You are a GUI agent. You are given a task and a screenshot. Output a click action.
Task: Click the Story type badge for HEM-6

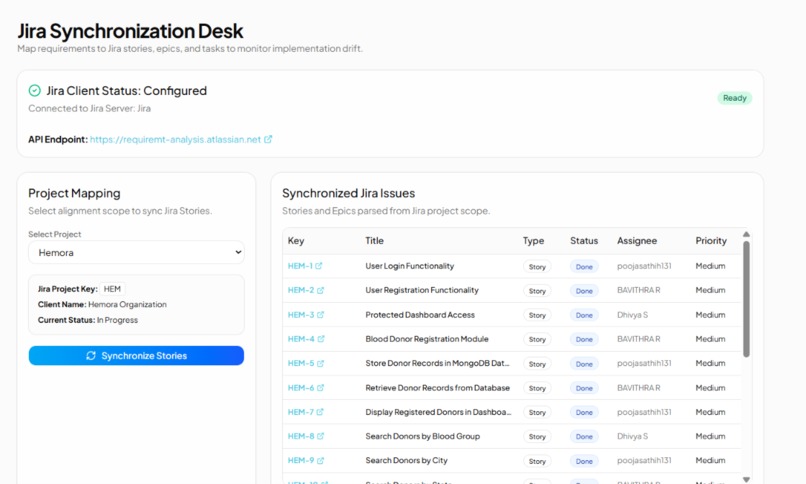(537, 388)
